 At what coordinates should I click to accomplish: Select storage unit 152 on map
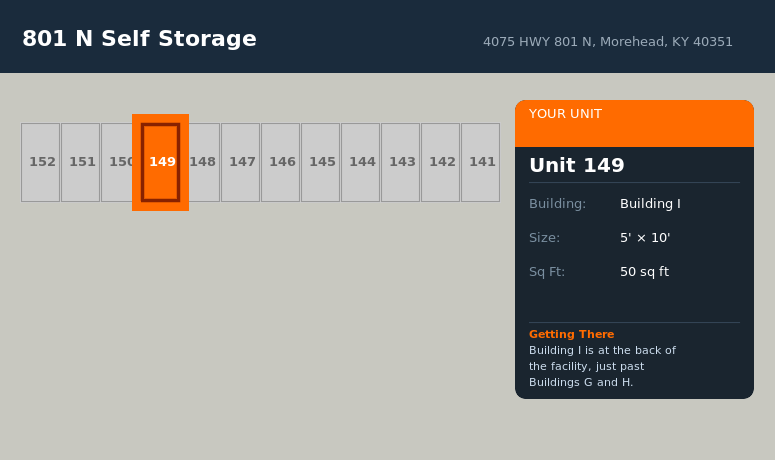pyautogui.click(x=41, y=162)
